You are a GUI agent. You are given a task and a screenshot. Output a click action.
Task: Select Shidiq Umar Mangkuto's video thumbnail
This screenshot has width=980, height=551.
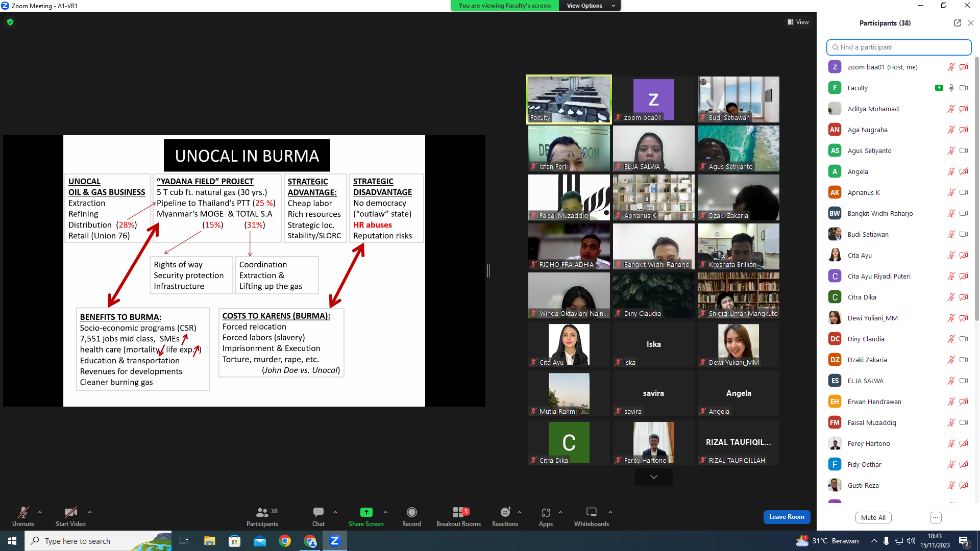coord(739,295)
